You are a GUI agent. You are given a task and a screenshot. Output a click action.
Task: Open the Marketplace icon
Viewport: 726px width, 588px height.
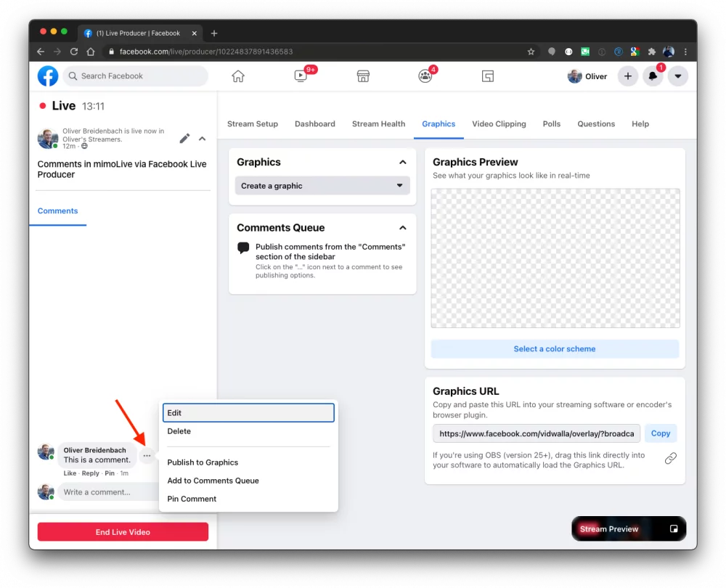pos(363,76)
